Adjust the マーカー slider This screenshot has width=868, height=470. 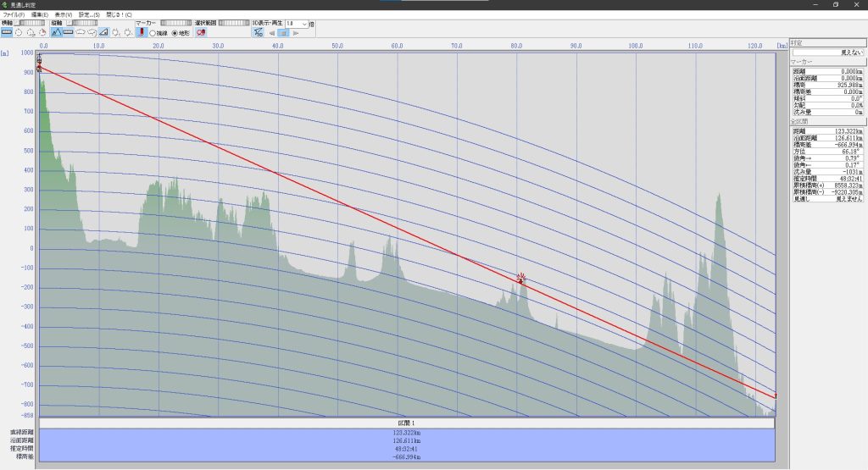[176, 23]
